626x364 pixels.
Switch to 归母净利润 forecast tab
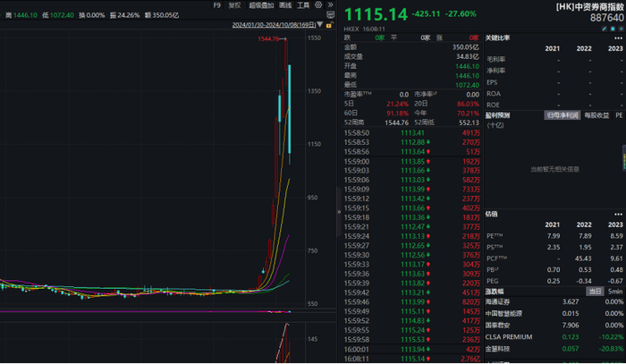pos(563,115)
